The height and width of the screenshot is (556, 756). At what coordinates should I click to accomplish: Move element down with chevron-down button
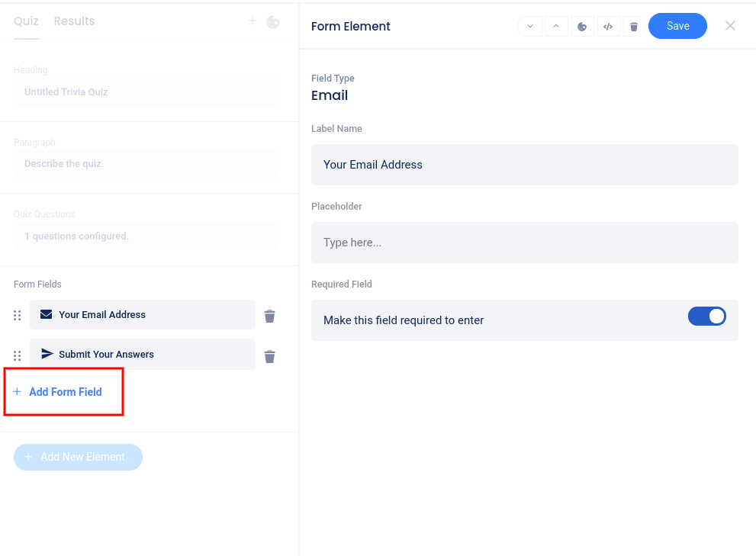tap(529, 27)
